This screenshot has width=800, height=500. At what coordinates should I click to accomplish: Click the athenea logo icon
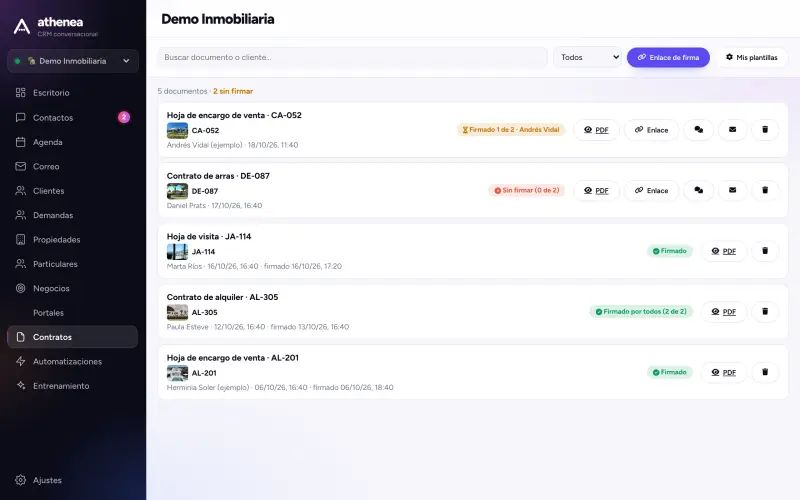pos(21,27)
